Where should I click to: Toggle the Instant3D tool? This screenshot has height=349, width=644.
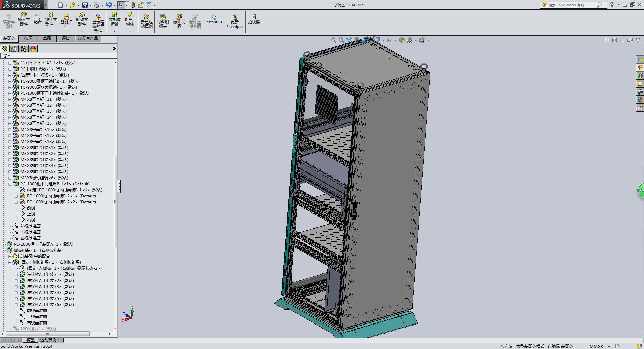213,19
